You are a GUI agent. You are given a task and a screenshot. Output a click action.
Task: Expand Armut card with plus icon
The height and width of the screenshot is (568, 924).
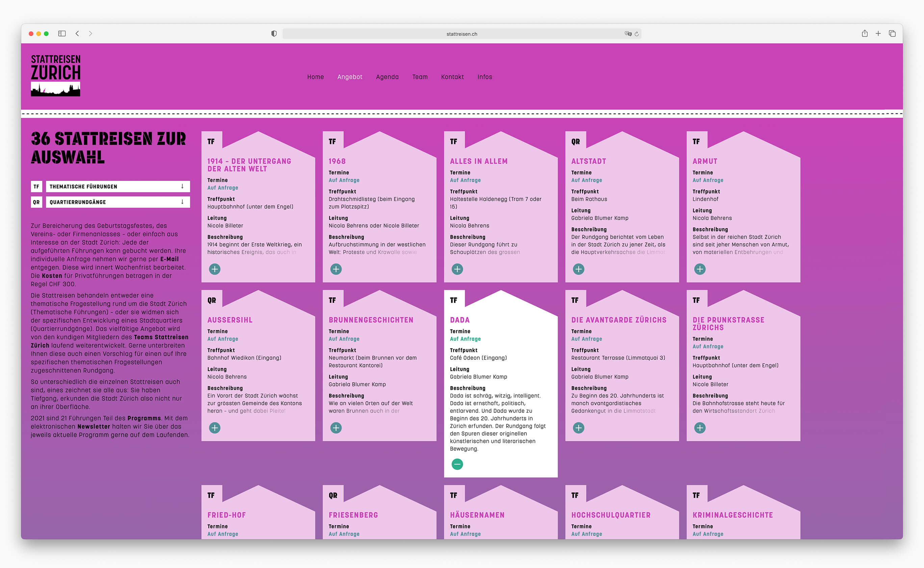point(700,269)
